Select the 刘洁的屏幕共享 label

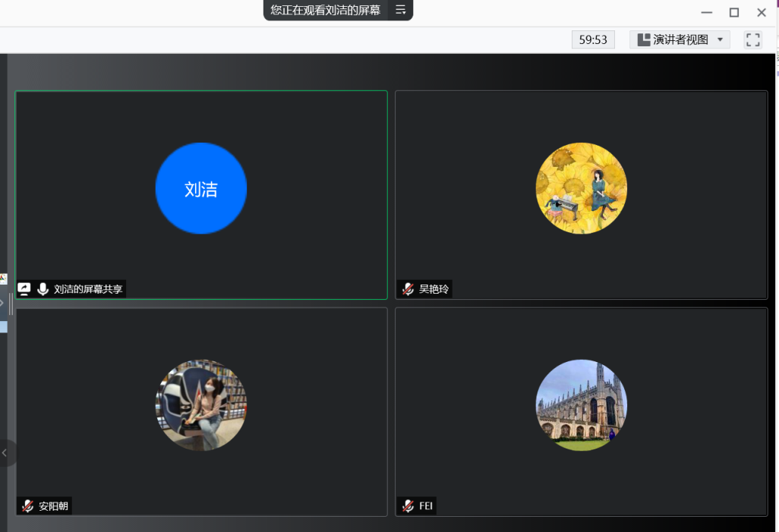click(88, 289)
